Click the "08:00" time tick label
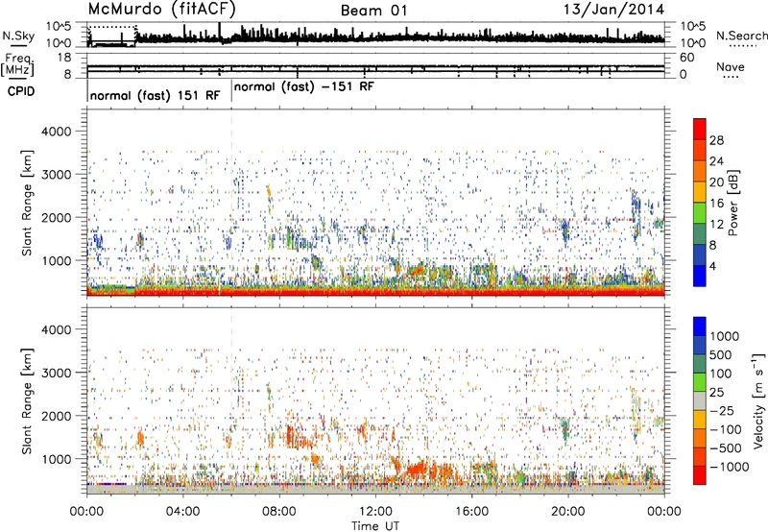The width and height of the screenshot is (768, 532). [279, 512]
